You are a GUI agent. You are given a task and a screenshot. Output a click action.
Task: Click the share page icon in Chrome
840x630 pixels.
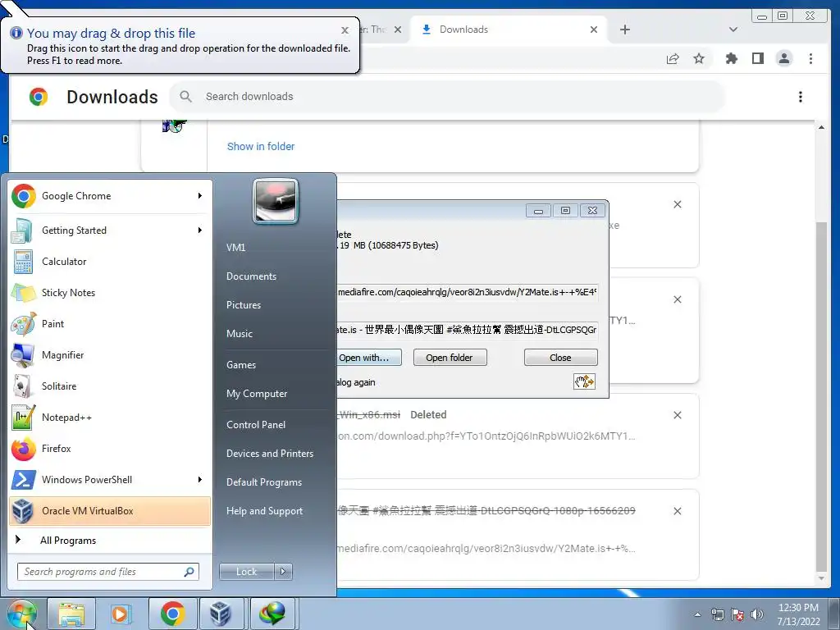point(673,58)
